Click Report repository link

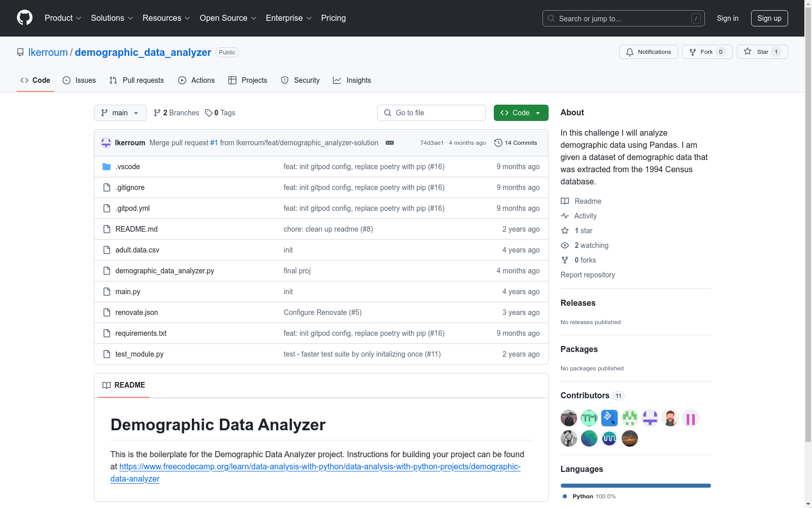(x=588, y=275)
